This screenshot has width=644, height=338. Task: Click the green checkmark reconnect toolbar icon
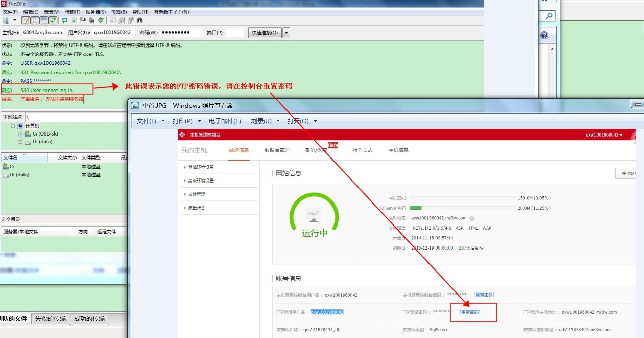tap(101, 20)
